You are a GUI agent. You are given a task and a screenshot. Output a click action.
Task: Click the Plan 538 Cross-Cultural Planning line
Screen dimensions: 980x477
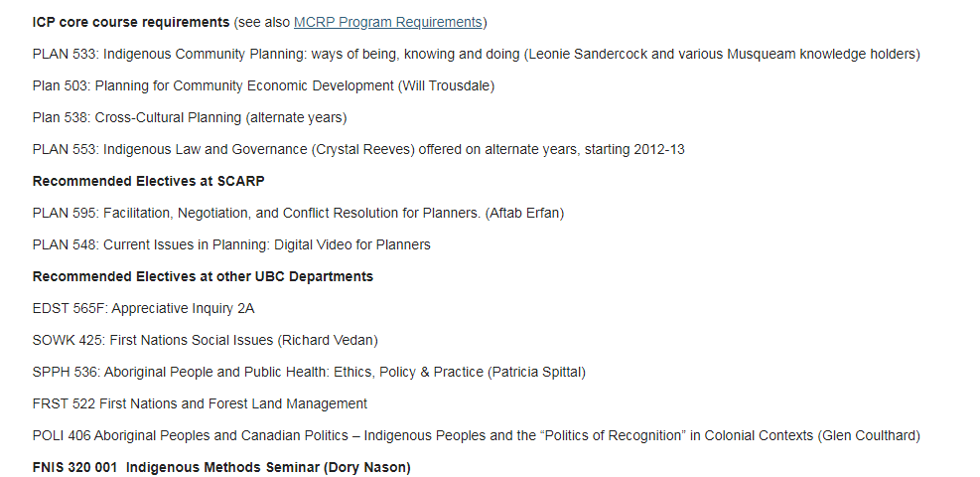click(x=190, y=118)
